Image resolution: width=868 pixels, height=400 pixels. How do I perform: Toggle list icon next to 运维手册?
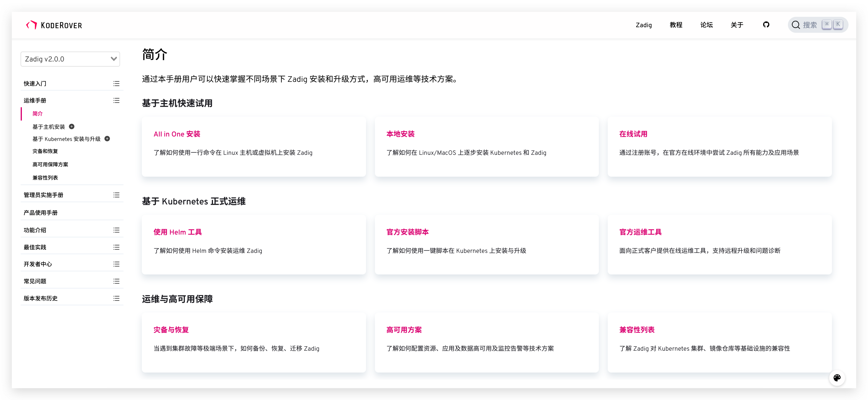tap(116, 100)
